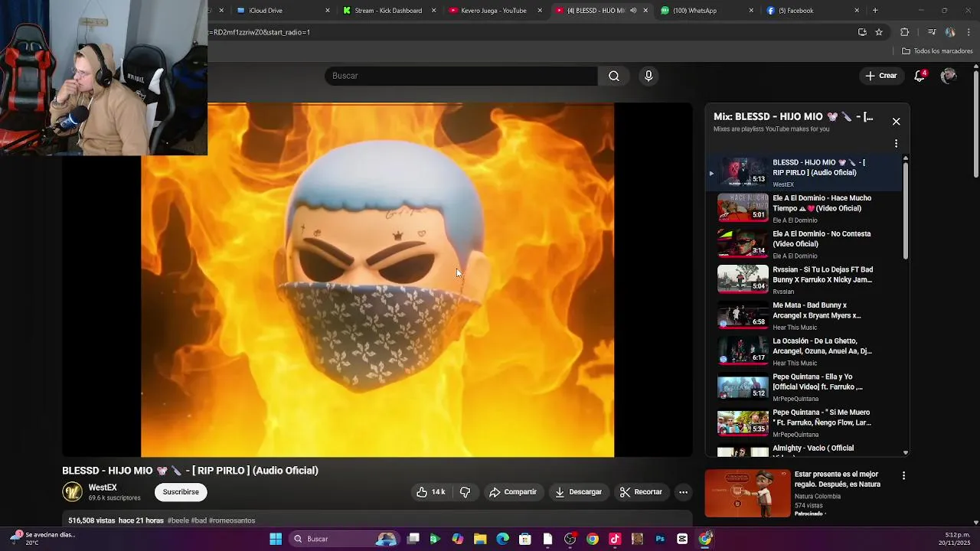Open Windows Start menu
The image size is (980, 551).
[x=276, y=539]
